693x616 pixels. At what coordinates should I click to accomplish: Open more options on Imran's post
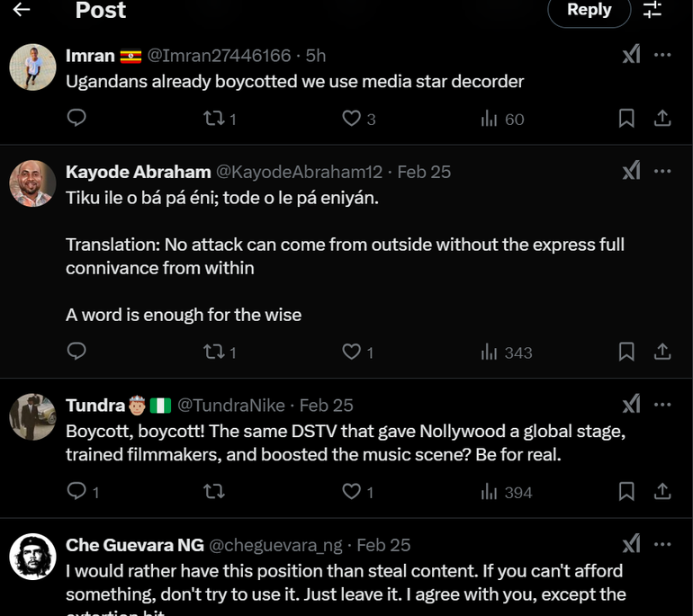pyautogui.click(x=662, y=55)
